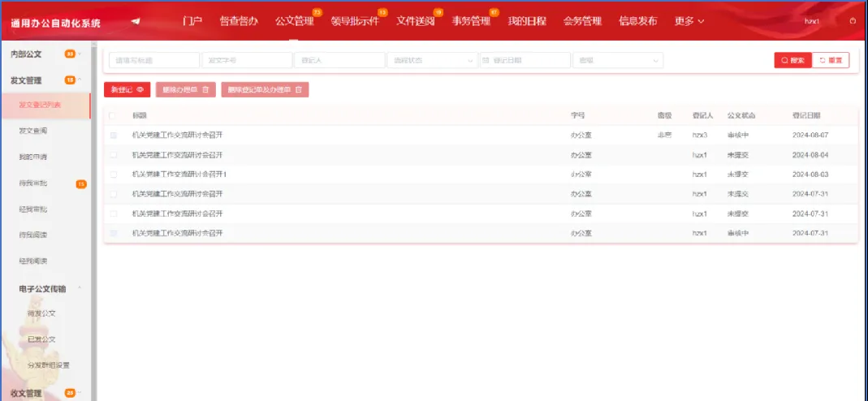Collapse the 电子公文传输 sidebar section
Image resolution: width=868 pixels, height=401 pixels.
tap(45, 288)
